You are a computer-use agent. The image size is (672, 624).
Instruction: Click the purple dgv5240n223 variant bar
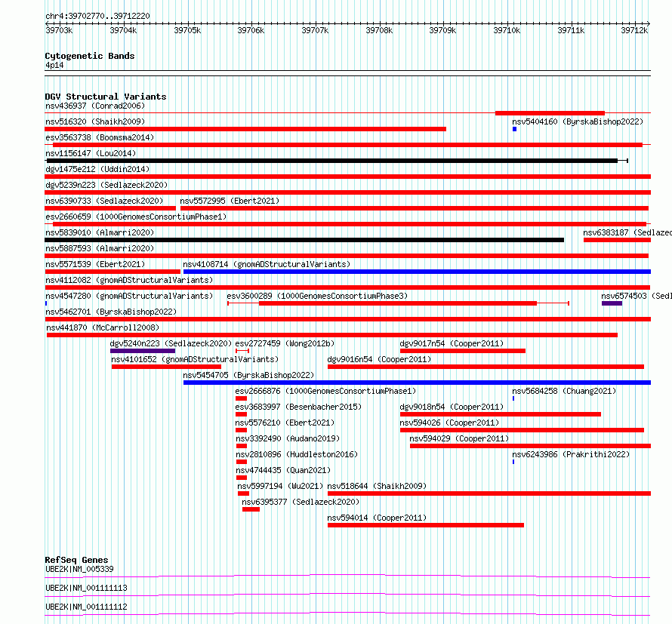click(x=143, y=351)
